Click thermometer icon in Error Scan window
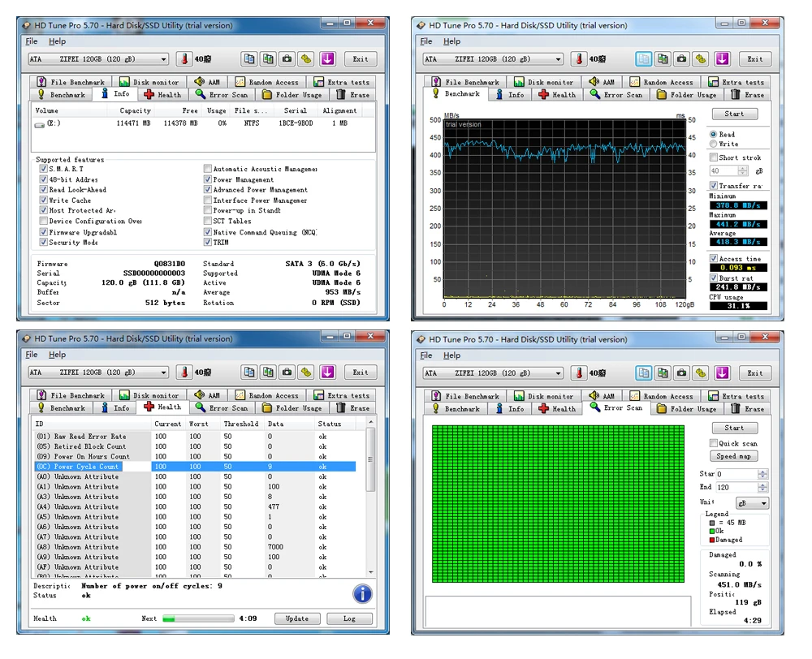812x659 pixels. (578, 373)
